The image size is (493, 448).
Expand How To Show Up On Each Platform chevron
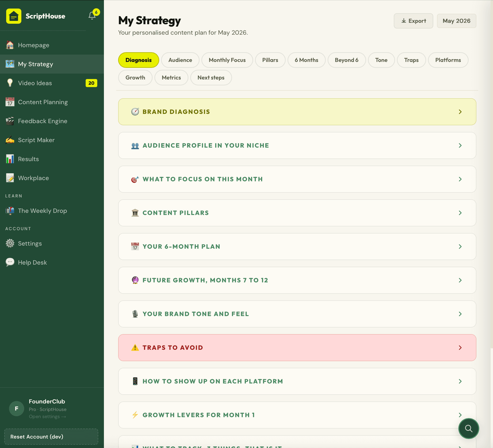pyautogui.click(x=460, y=381)
